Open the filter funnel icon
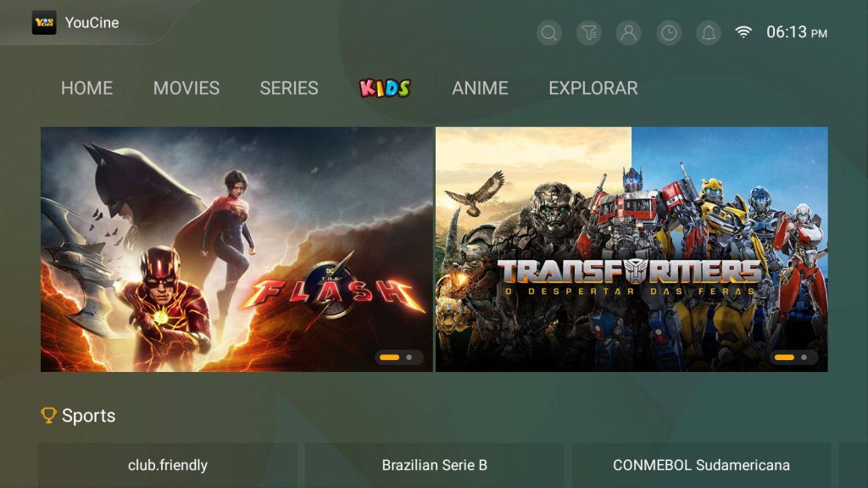Screen dimensions: 868x488 [589, 33]
